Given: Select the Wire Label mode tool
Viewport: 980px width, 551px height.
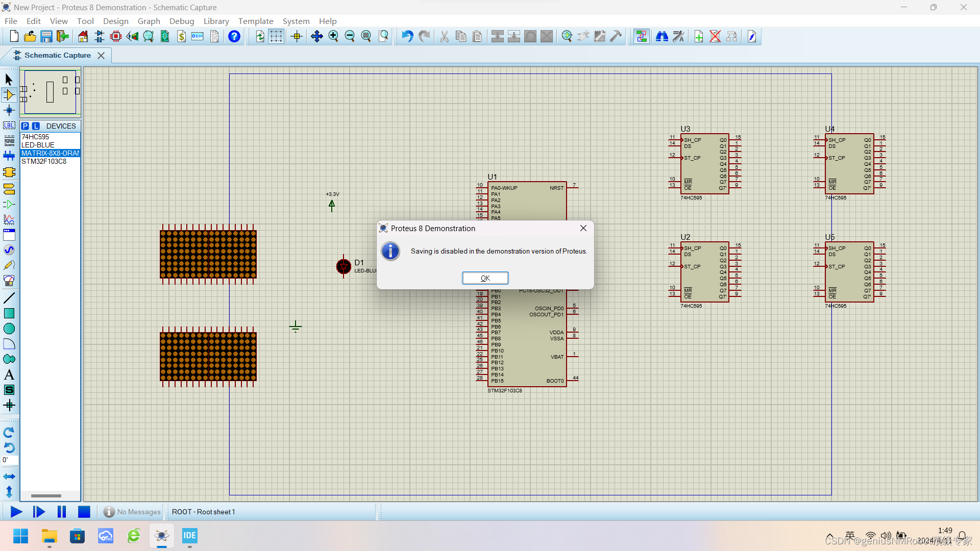Looking at the screenshot, I should (x=9, y=126).
